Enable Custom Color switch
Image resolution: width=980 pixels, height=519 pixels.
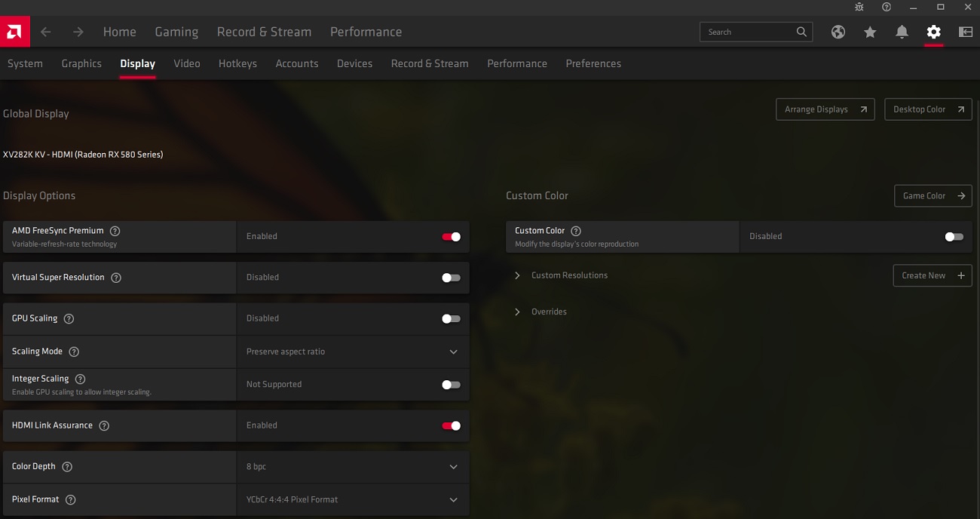click(x=954, y=237)
